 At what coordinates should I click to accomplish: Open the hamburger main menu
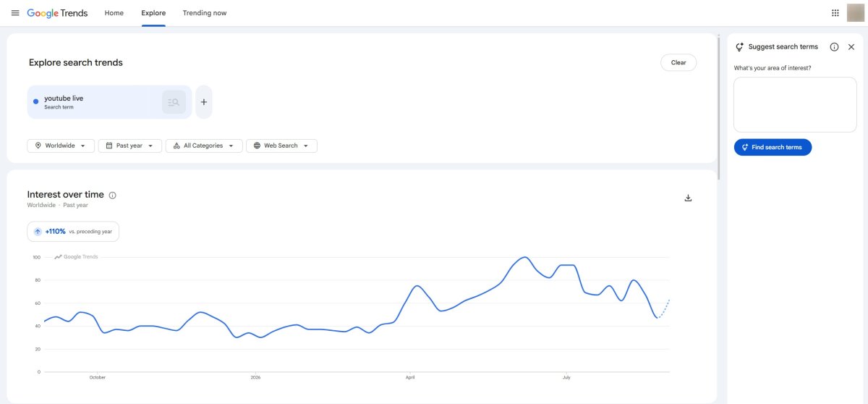coord(15,13)
